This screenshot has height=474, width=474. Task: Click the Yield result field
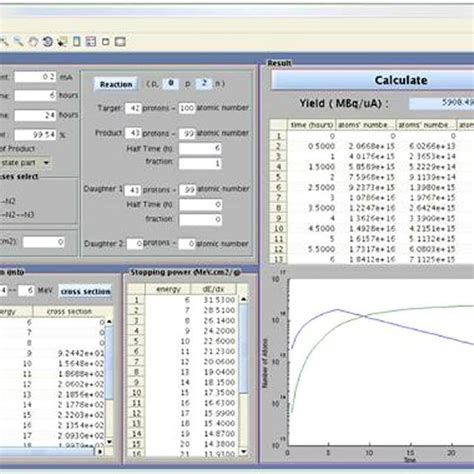441,103
